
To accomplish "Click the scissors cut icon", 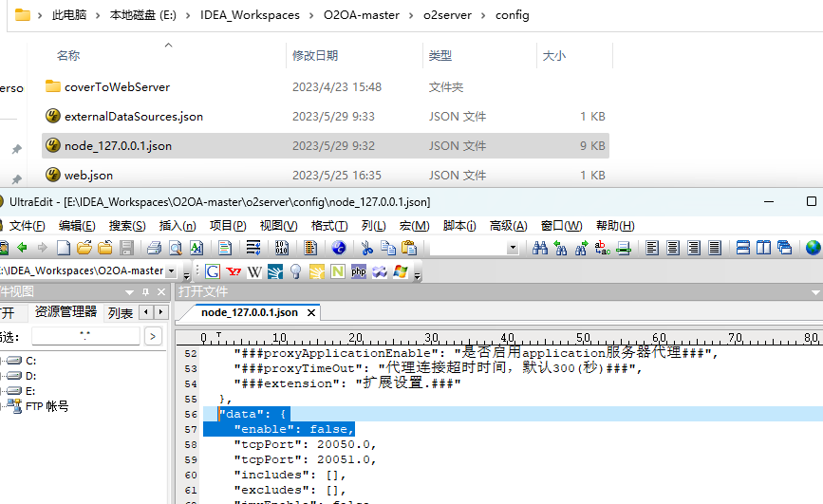I will (x=367, y=248).
